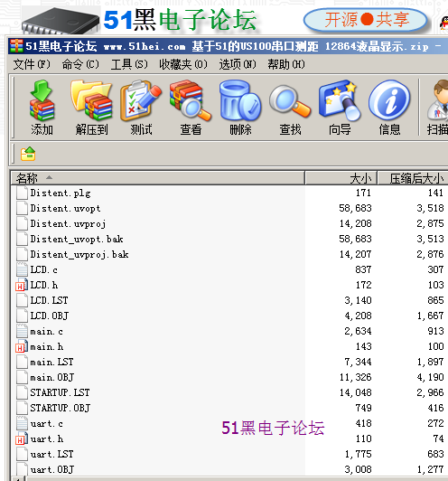Screen dimensions: 448x481
Task: Click the STARTUP.OBJ file icon
Action: 22,408
